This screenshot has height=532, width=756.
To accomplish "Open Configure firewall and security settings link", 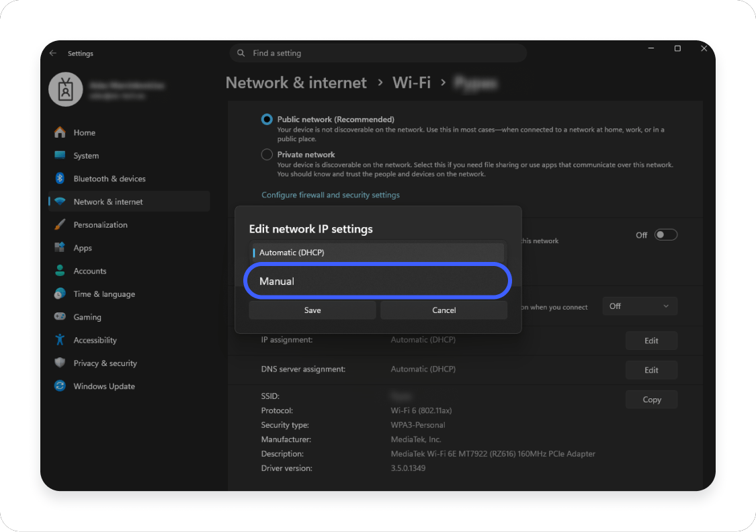I will coord(330,195).
